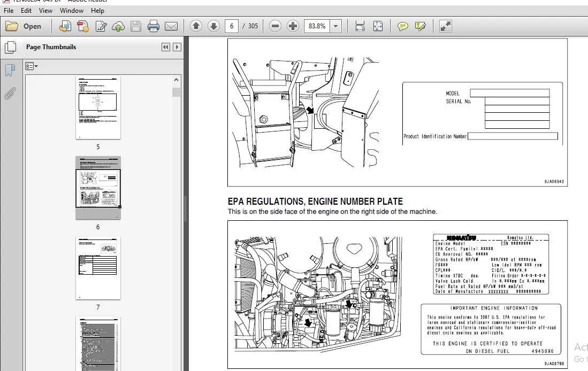This screenshot has width=588, height=371.
Task: Click page label 5 under thumbnail
Action: coord(98,147)
